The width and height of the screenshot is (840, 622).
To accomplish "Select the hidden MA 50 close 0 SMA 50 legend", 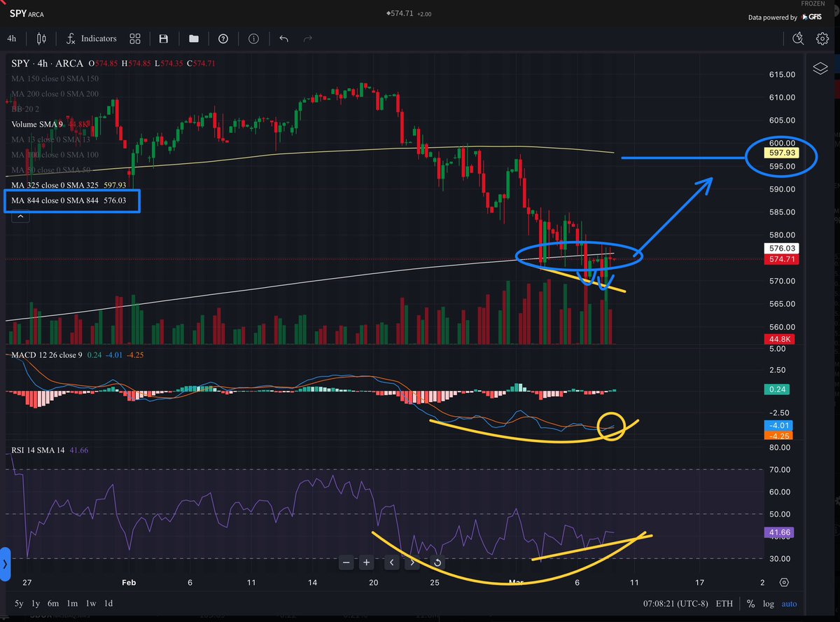I will point(51,170).
